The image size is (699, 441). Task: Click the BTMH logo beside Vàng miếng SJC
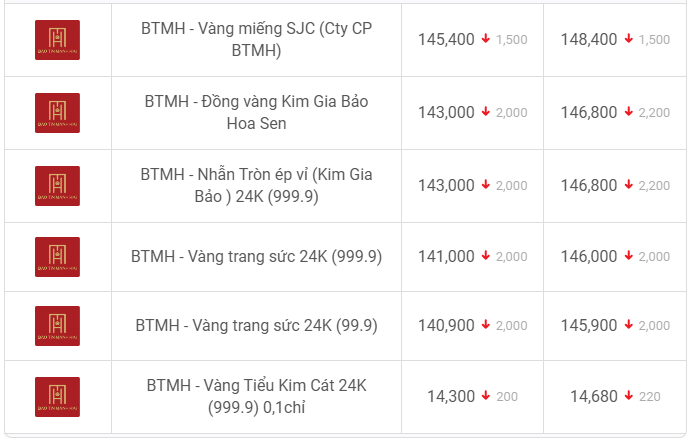pyautogui.click(x=58, y=40)
